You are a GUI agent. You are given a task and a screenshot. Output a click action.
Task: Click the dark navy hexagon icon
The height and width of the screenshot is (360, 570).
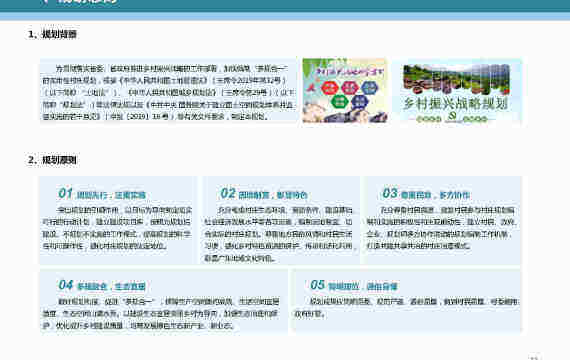click(x=360, y=102)
